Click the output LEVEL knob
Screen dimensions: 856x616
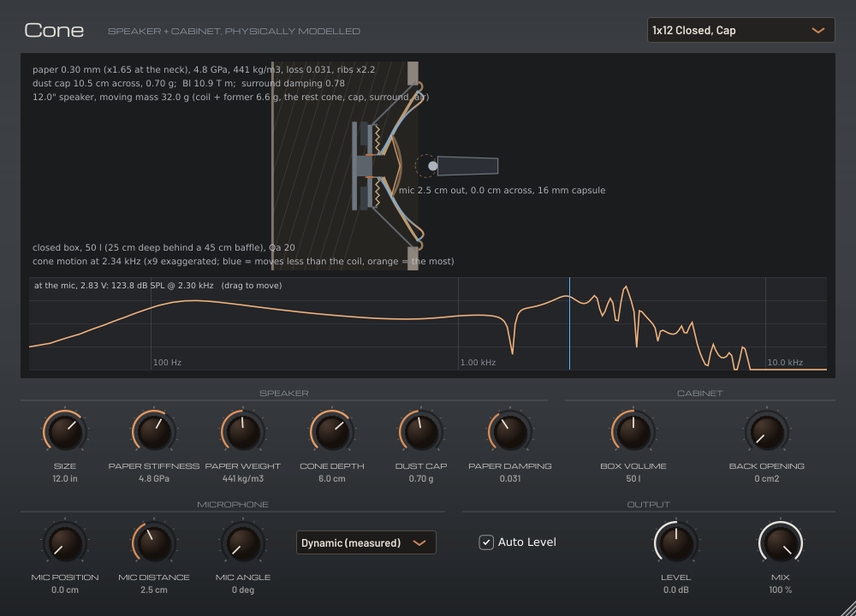coord(676,543)
